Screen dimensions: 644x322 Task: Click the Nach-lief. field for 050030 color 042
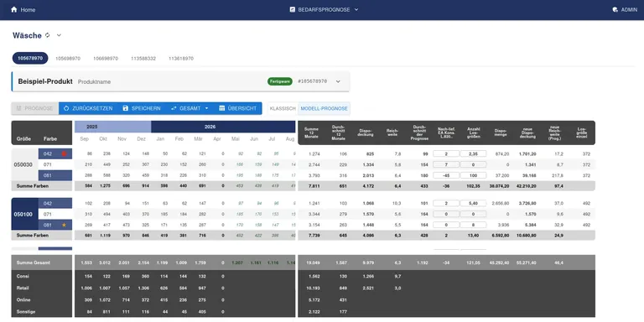[x=446, y=153]
